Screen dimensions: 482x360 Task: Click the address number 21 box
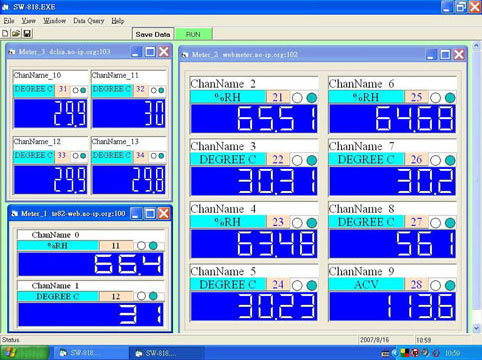[278, 97]
